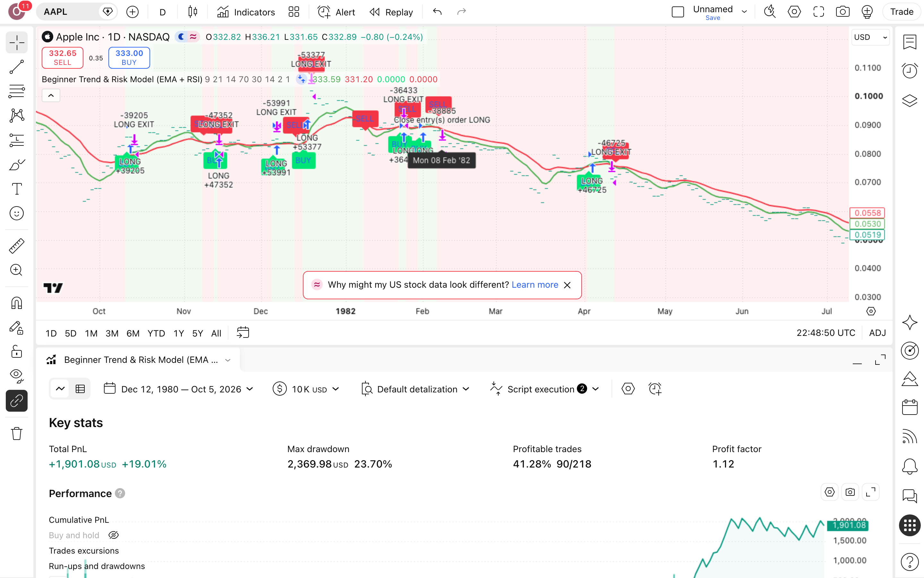Click the blue 333.00 BUY button

(x=129, y=58)
